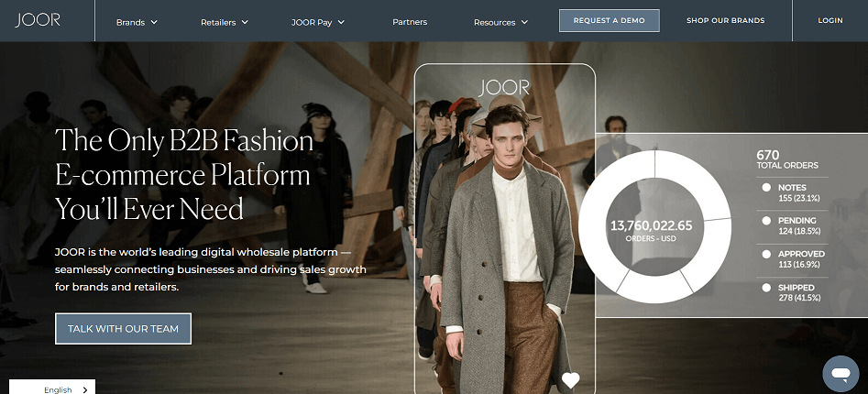Open the English language selector
This screenshot has width=868, height=394.
[52, 387]
